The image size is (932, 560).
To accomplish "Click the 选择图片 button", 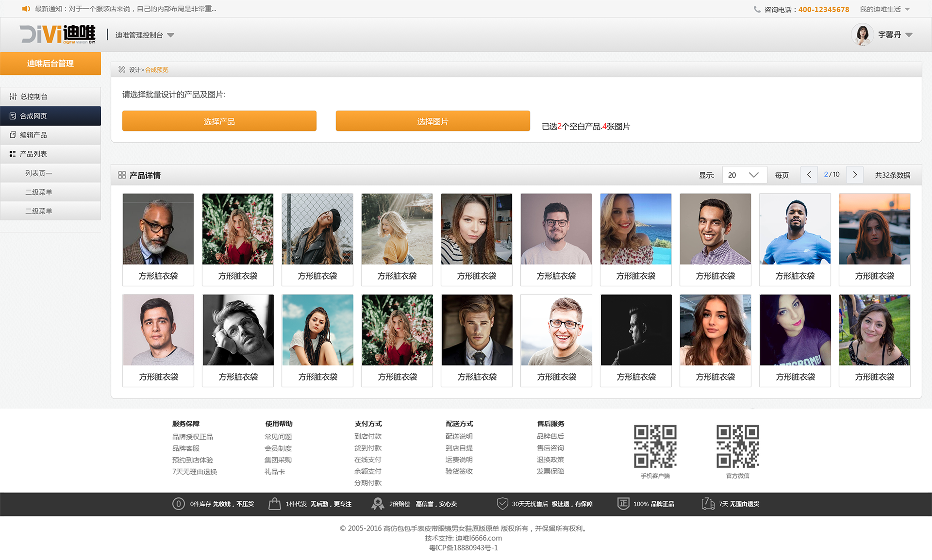I will point(433,121).
